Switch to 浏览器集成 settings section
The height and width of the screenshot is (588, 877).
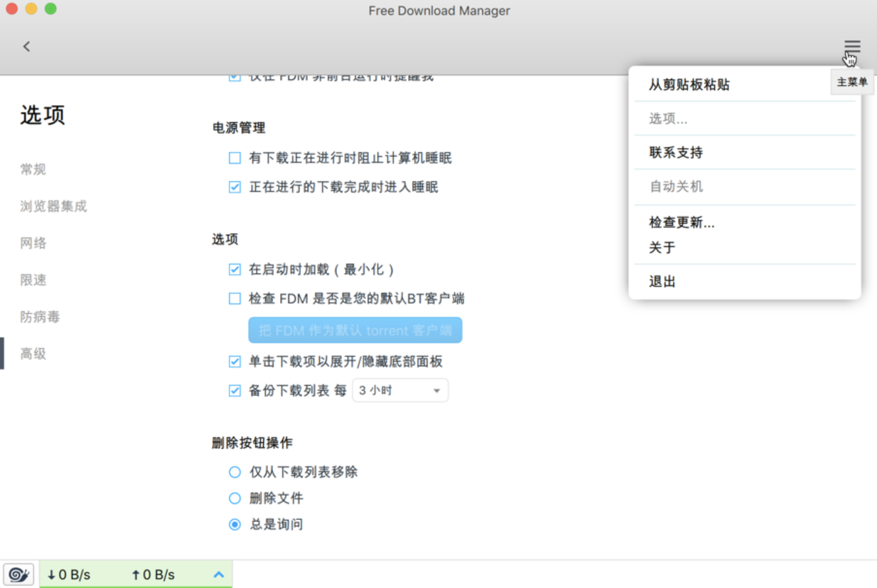tap(53, 206)
